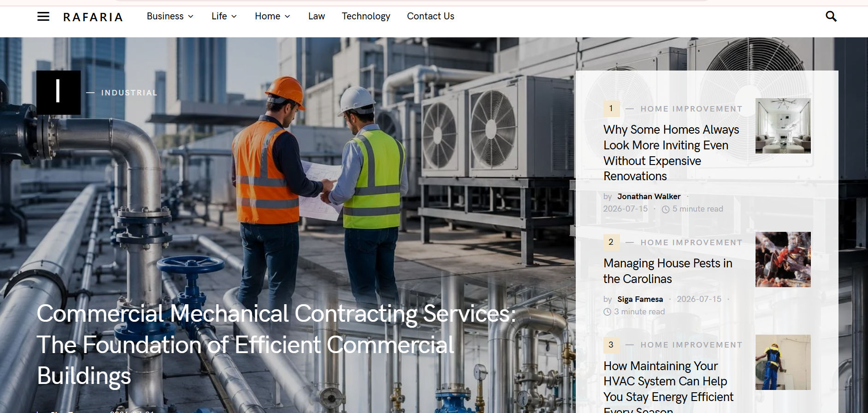Open the Law menu item
This screenshot has width=868, height=413.
316,16
